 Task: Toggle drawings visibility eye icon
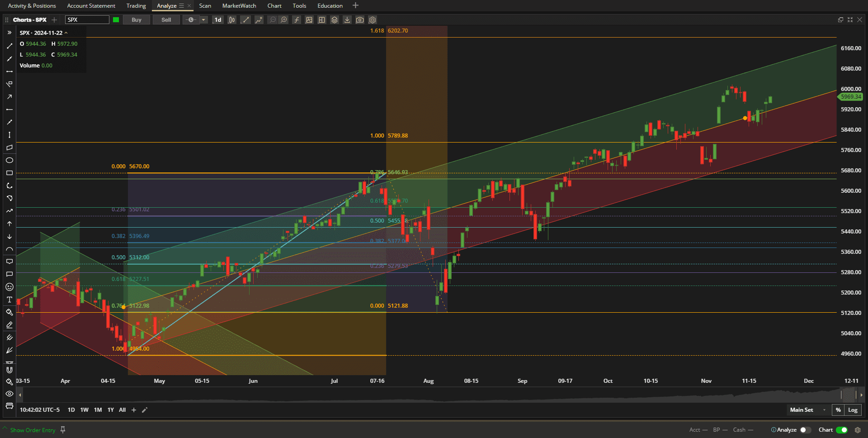(9, 394)
